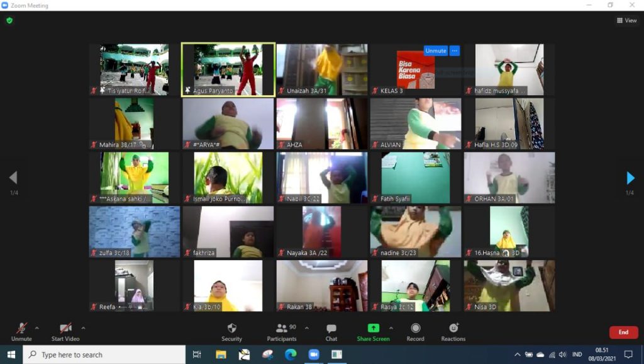This screenshot has height=364, width=644.
Task: Click the green encryption shield icon
Action: click(9, 20)
